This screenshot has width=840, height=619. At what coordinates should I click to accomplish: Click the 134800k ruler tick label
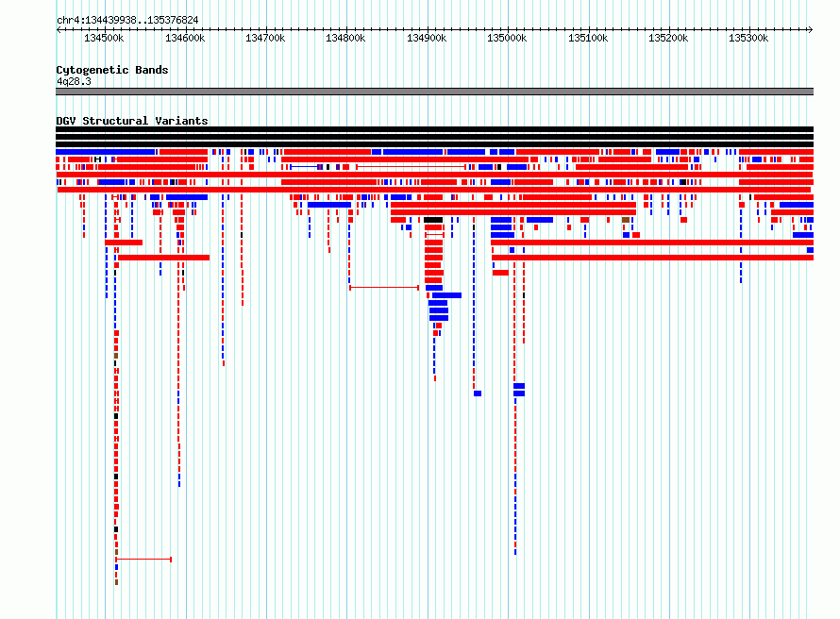coord(345,38)
